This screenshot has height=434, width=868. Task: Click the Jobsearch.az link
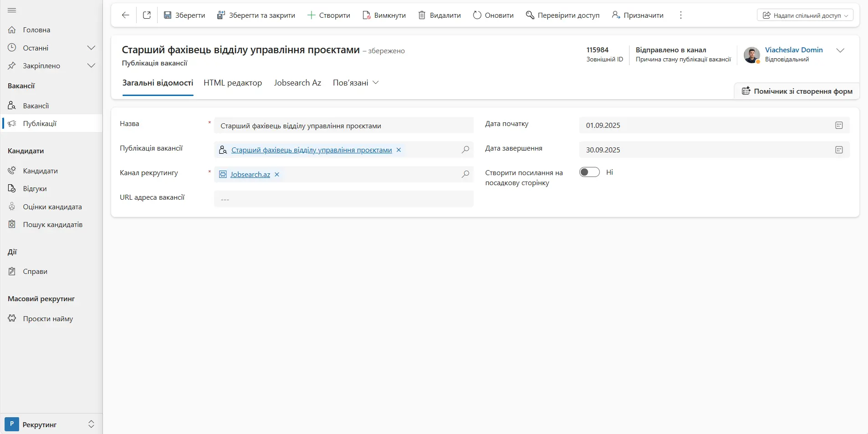pos(250,174)
